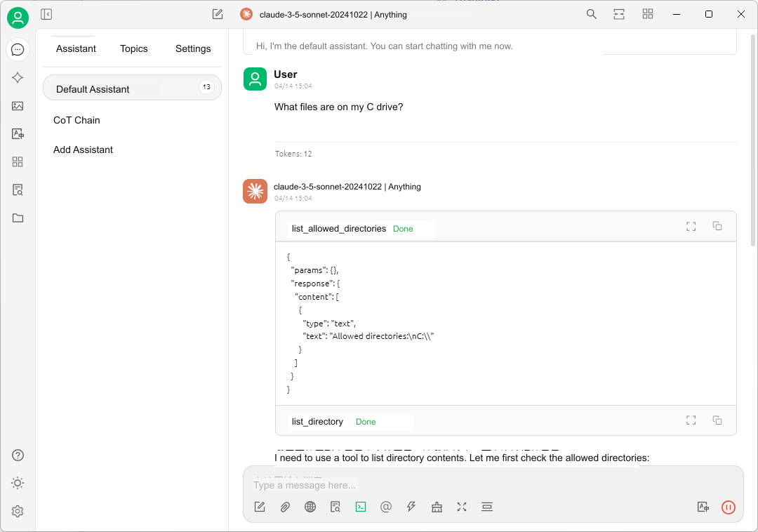
Task: Select the CoT Chain assistant
Action: (77, 120)
